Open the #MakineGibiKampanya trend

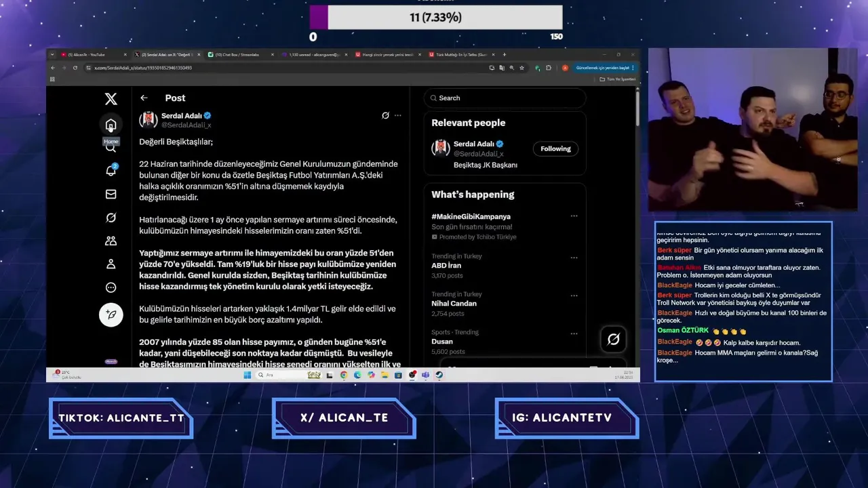pyautogui.click(x=471, y=217)
